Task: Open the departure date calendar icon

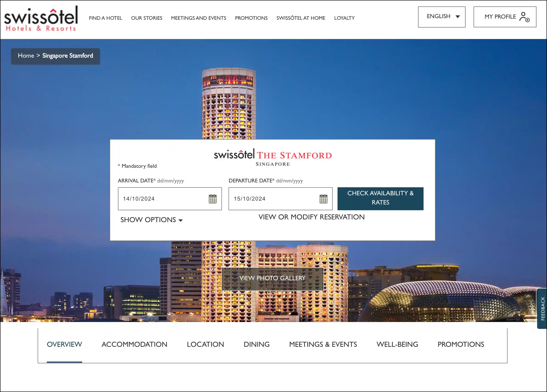Action: pos(323,199)
